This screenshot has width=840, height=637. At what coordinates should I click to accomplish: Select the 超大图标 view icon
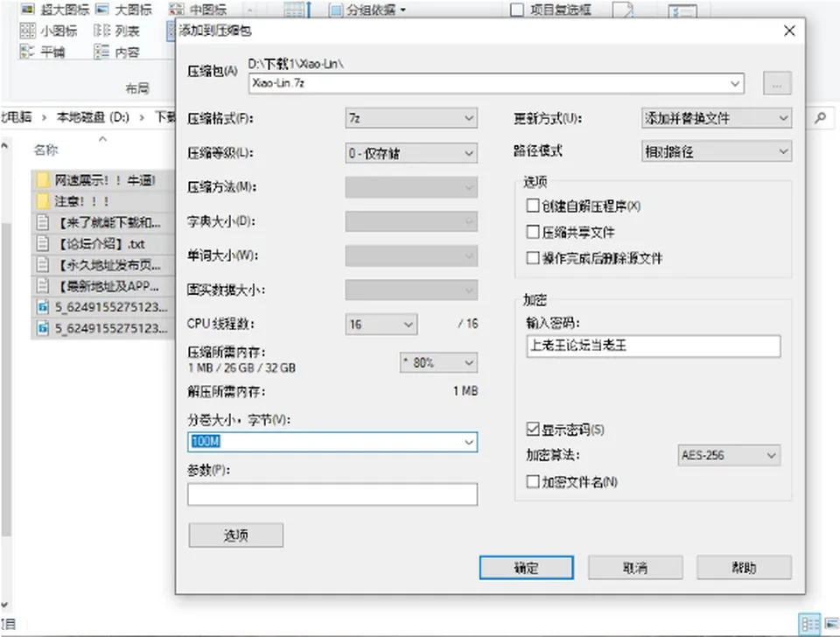[28, 9]
